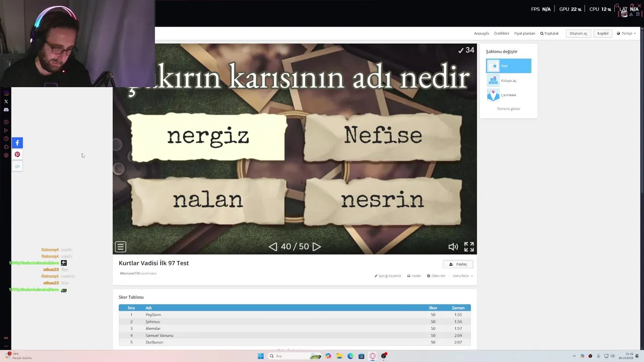Open the taskbar clock and date
This screenshot has width=644, height=362.
pyautogui.click(x=626, y=356)
